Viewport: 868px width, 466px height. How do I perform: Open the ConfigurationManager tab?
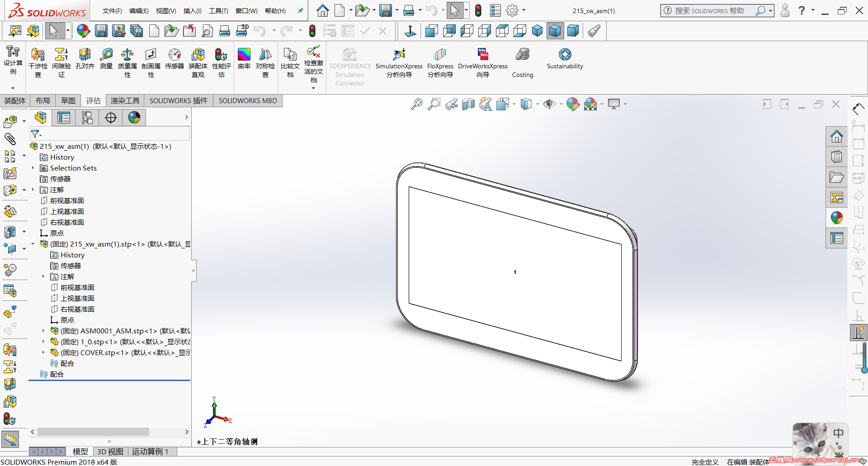(x=87, y=118)
